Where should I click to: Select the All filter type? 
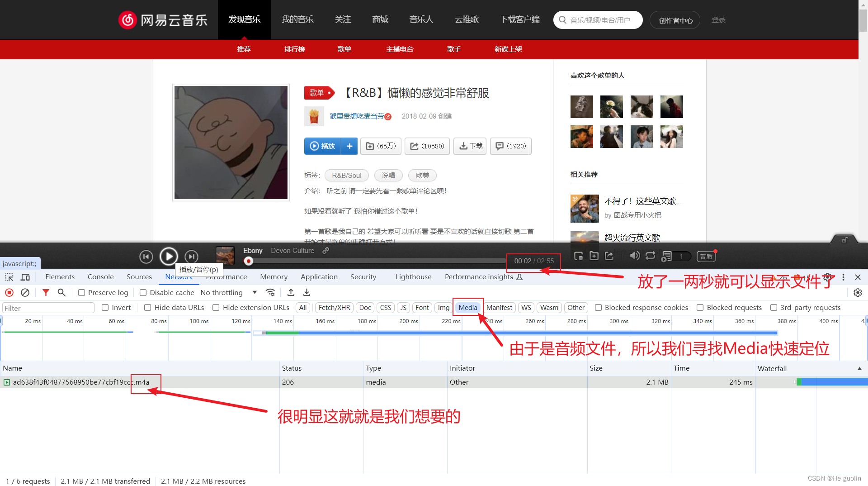[303, 308]
